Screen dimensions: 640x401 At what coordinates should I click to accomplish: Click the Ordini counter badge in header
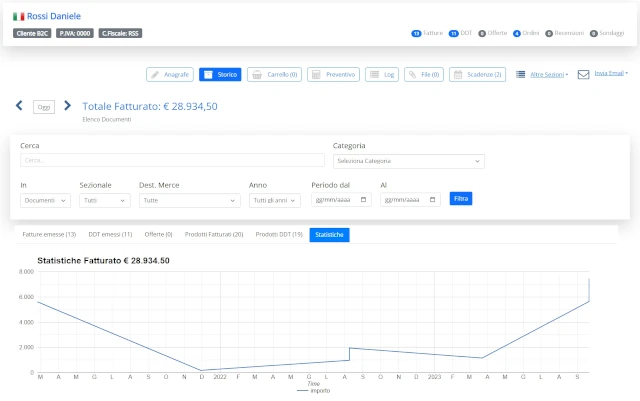pyautogui.click(x=517, y=33)
